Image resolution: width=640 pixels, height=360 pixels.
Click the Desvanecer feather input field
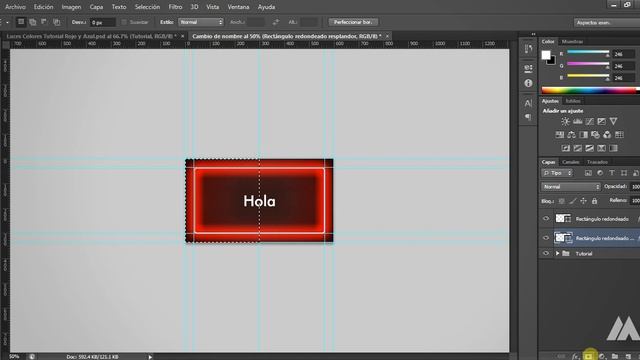[x=103, y=22]
